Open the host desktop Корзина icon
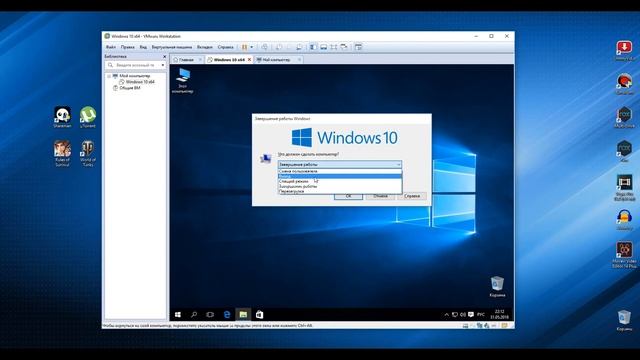The image size is (640, 360). point(624,320)
